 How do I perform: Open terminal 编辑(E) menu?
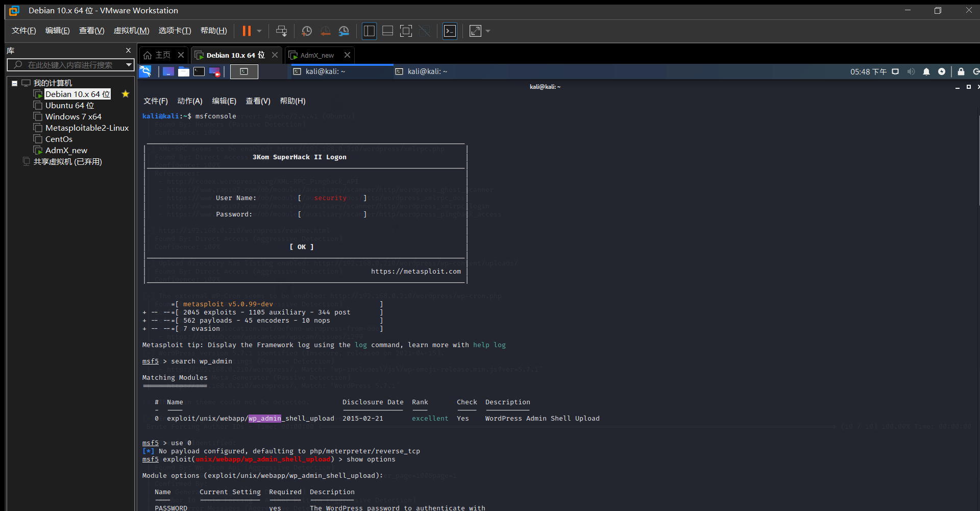point(224,101)
